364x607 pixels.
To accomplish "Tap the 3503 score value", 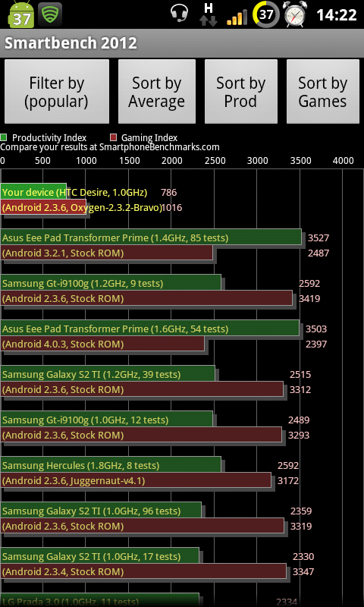I will 316,329.
